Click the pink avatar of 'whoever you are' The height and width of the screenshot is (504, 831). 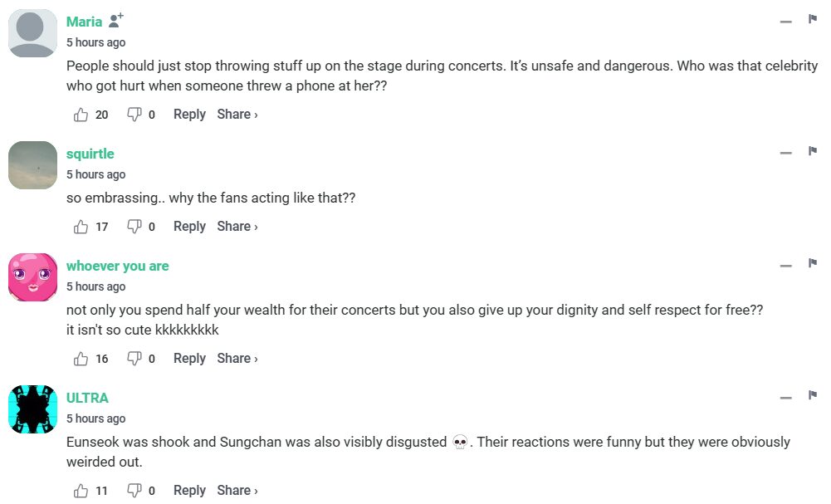pos(32,277)
